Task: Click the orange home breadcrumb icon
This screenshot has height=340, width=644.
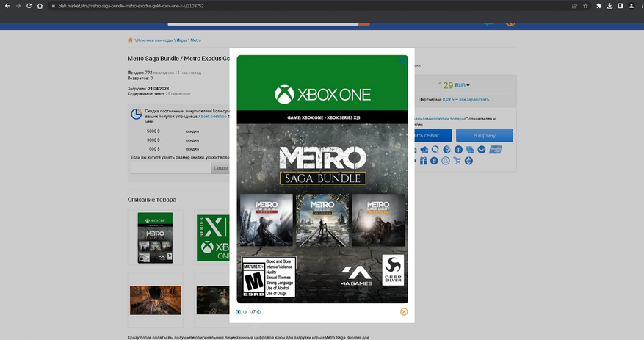Action: click(130, 40)
